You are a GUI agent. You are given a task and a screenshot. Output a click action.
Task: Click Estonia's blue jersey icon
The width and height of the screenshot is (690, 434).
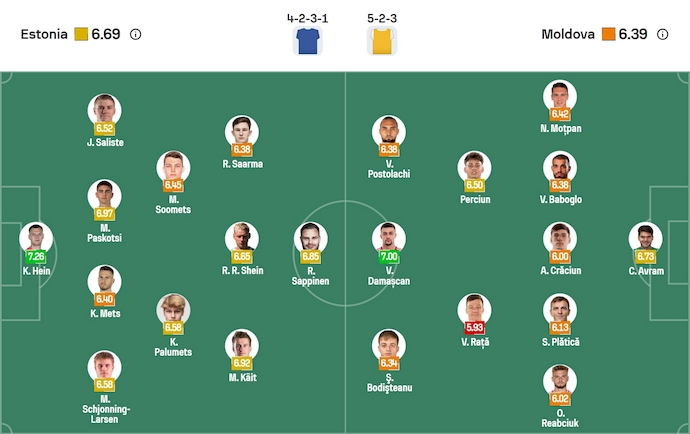coord(306,41)
